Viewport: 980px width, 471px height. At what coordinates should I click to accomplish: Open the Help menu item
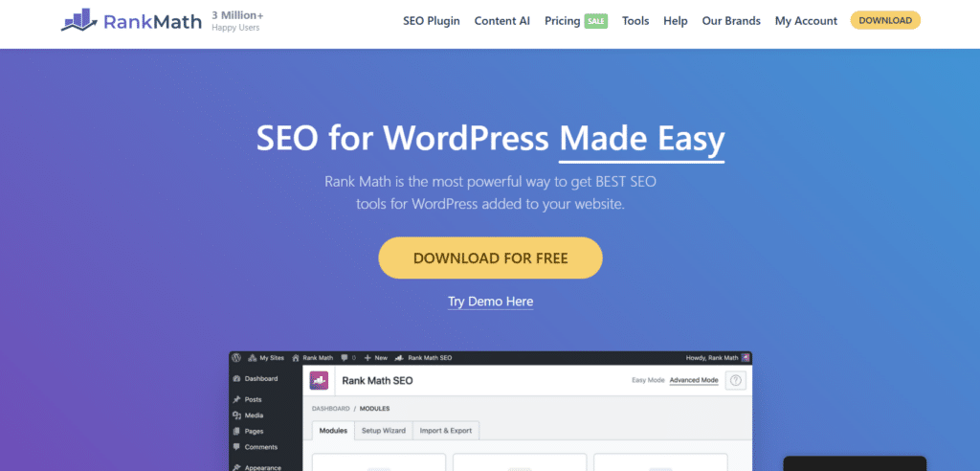676,21
